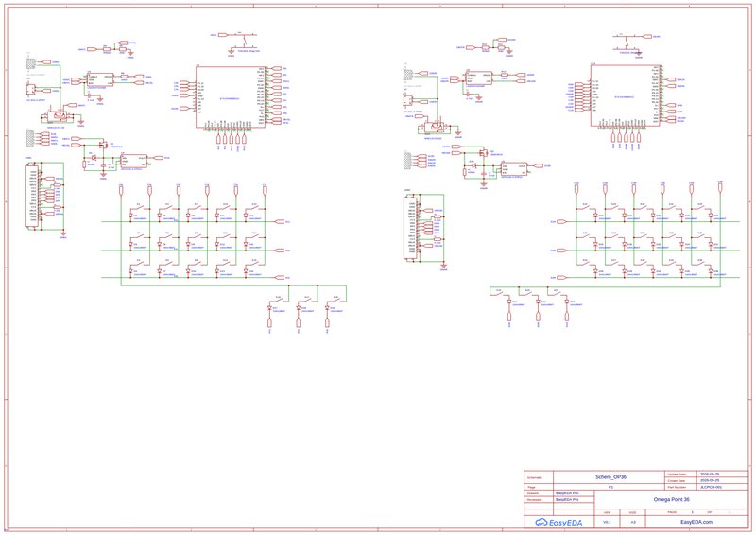Click the EasyEDA cloud logo in title block
The image size is (756, 535).
point(558,522)
